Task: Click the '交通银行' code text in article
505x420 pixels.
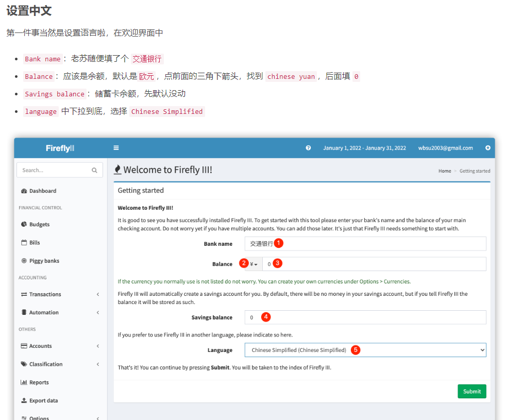Action: point(147,59)
